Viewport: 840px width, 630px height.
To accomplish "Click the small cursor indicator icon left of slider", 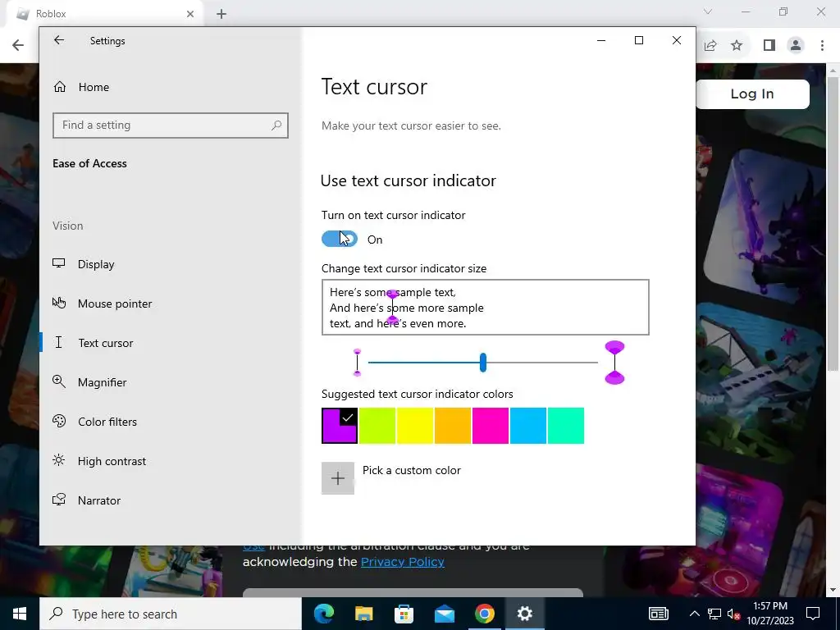I will pos(358,363).
